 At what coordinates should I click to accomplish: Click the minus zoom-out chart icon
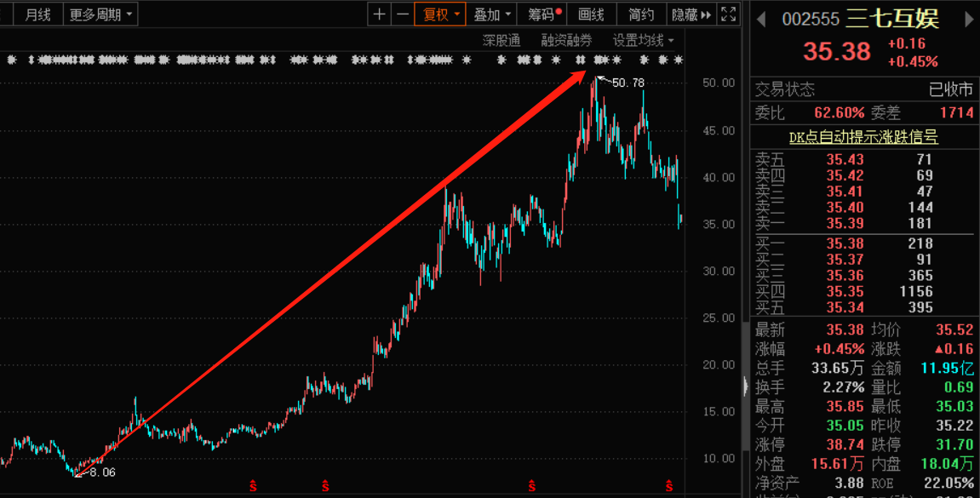click(x=403, y=14)
